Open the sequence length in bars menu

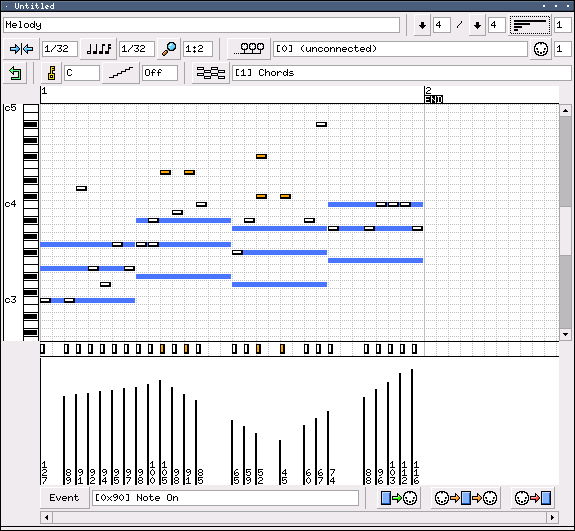point(530,25)
